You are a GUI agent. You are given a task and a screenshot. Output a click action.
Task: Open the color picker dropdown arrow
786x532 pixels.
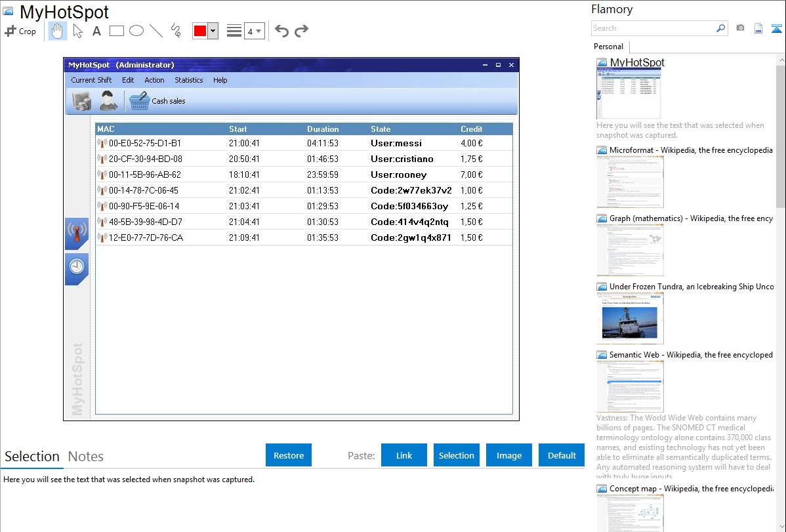click(213, 31)
